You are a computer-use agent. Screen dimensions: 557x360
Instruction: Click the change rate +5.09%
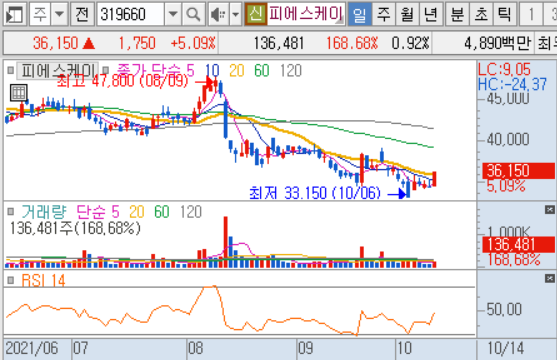[193, 43]
